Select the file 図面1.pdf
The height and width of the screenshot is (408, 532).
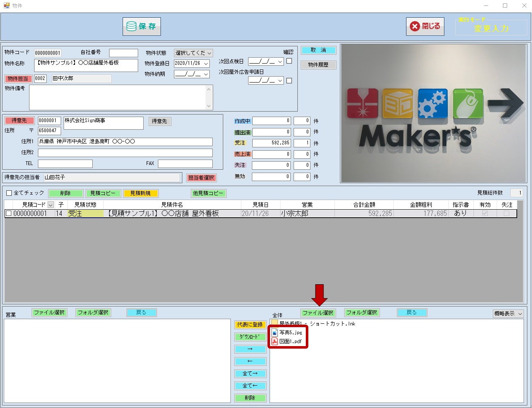coord(291,341)
